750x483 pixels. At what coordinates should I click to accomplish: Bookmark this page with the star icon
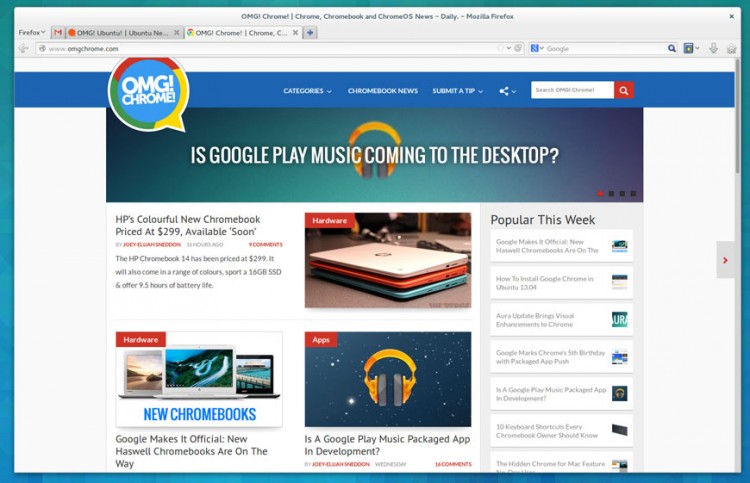[500, 48]
